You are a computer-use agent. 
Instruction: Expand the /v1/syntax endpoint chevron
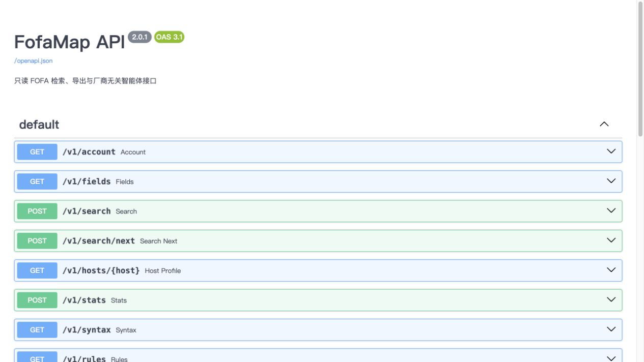(611, 329)
